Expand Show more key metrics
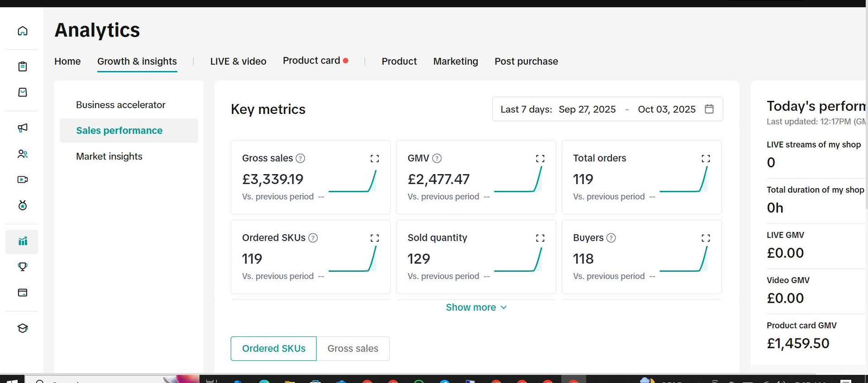The height and width of the screenshot is (383, 868). (476, 308)
